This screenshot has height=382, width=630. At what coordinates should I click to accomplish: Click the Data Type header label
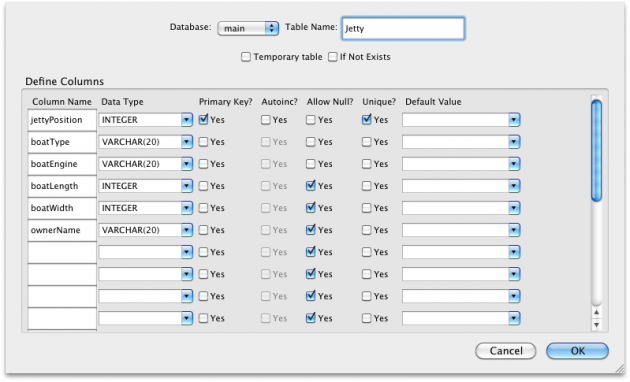pyautogui.click(x=122, y=102)
